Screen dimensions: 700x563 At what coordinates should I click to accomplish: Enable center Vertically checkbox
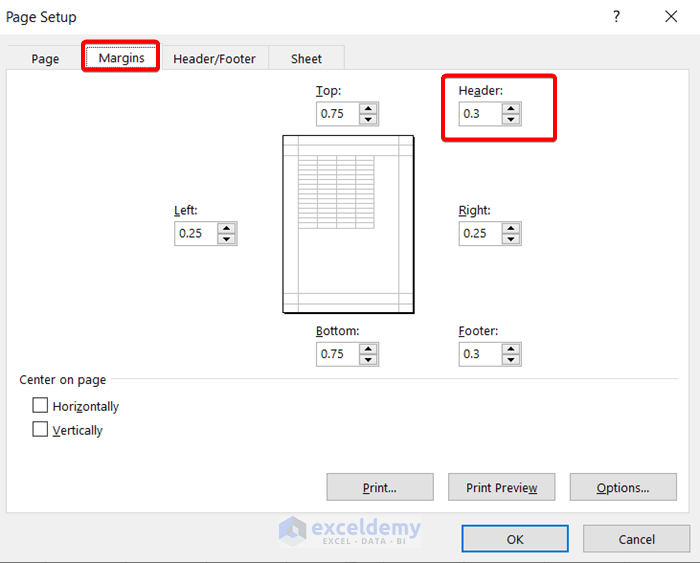point(40,430)
